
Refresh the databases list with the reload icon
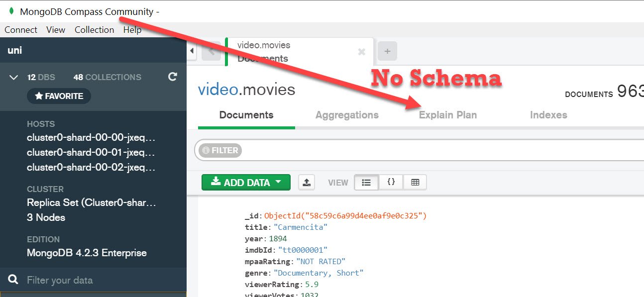[172, 77]
